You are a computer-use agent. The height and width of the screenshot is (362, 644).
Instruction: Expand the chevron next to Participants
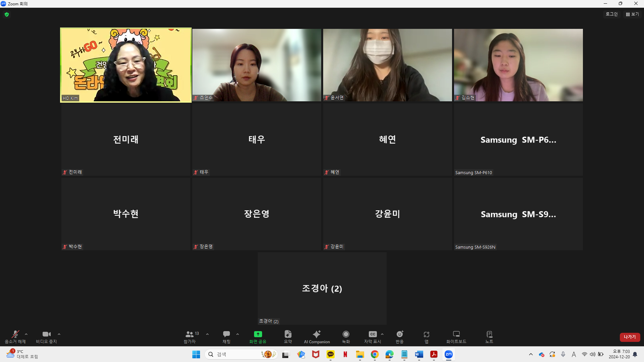pos(207,334)
